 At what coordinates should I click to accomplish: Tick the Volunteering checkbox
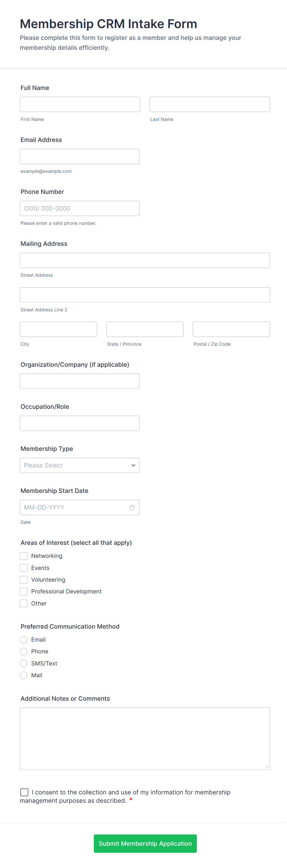23,579
